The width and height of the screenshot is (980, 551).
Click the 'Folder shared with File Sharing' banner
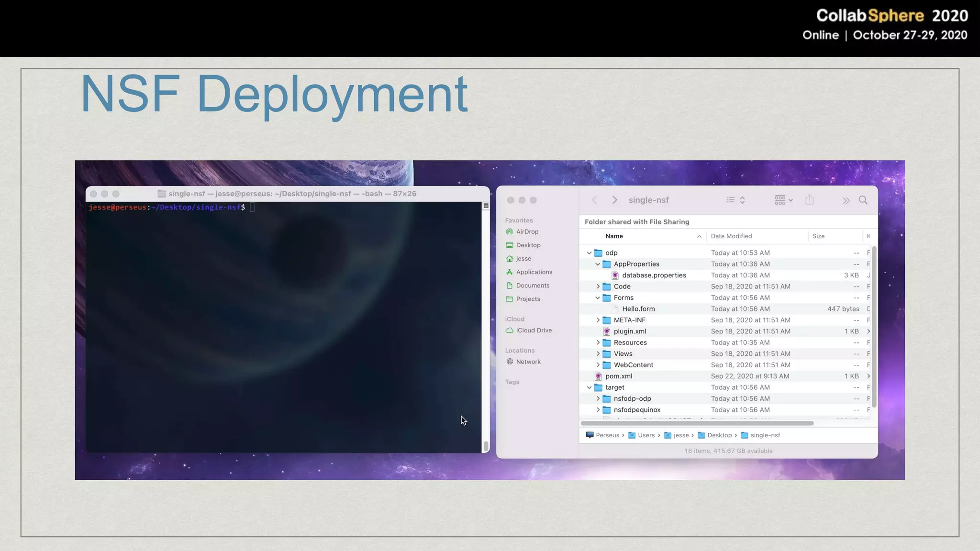point(637,222)
